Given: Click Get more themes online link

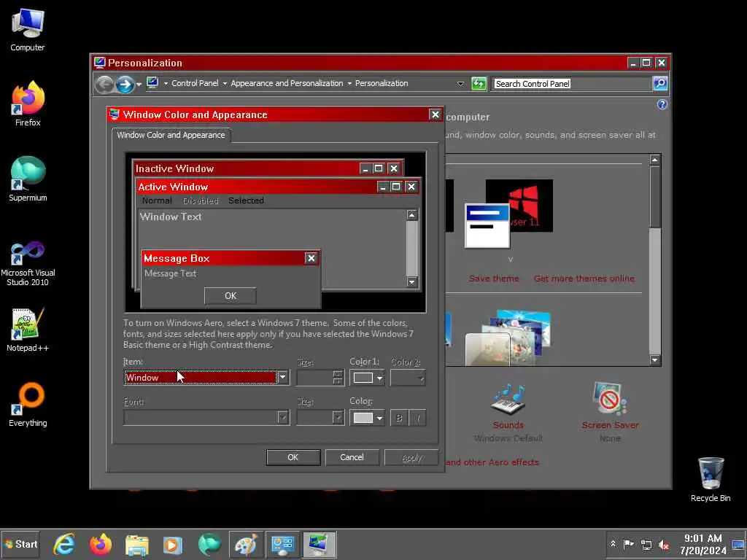Looking at the screenshot, I should 584,279.
